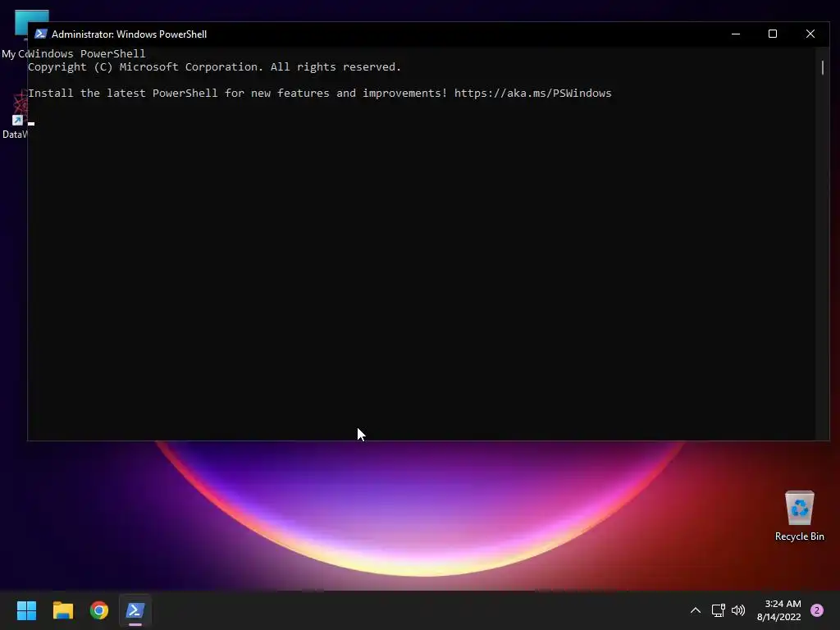Click the PowerShell vertical scrollbar thumb
This screenshot has width=840, height=630.
click(x=822, y=67)
